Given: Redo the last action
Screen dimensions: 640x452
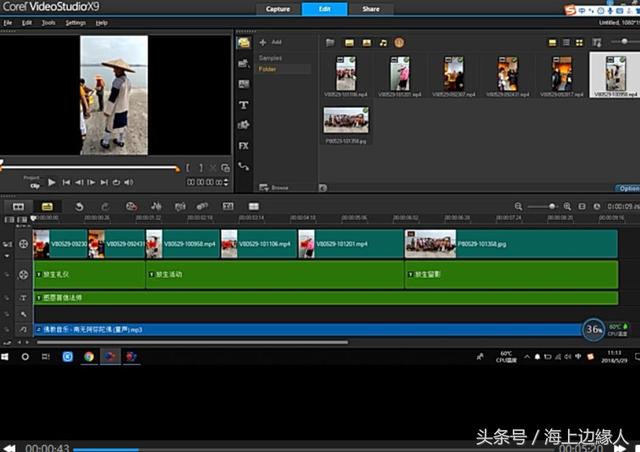Looking at the screenshot, I should (105, 207).
